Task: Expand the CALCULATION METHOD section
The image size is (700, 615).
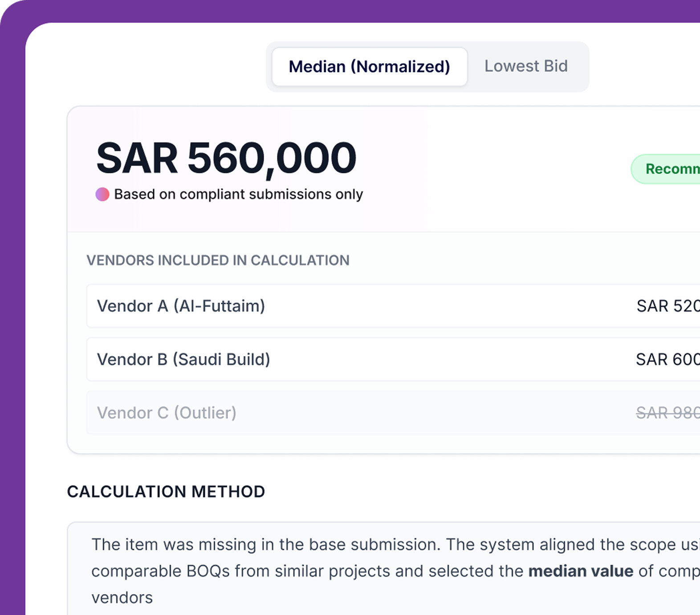Action: click(x=166, y=492)
